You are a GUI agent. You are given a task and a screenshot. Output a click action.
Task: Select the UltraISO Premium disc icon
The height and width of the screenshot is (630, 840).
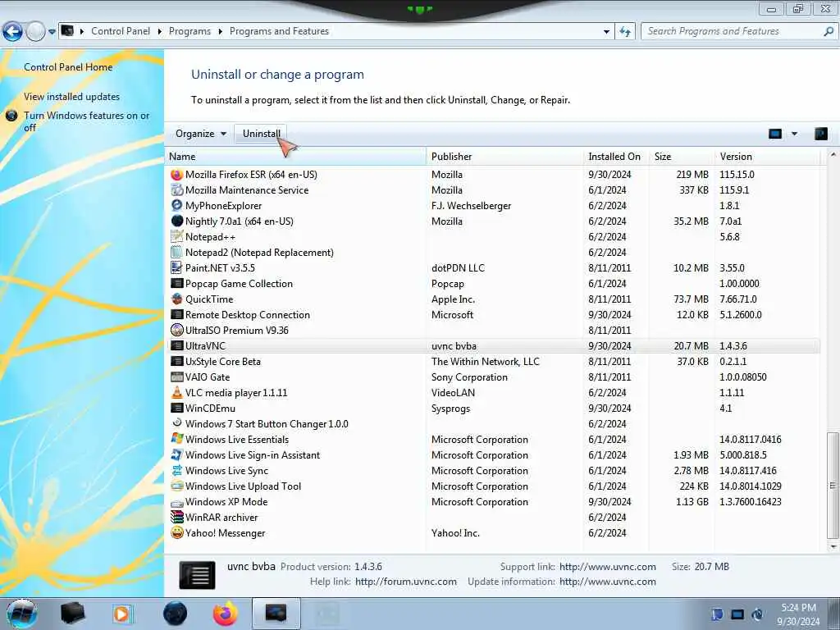[x=177, y=330]
